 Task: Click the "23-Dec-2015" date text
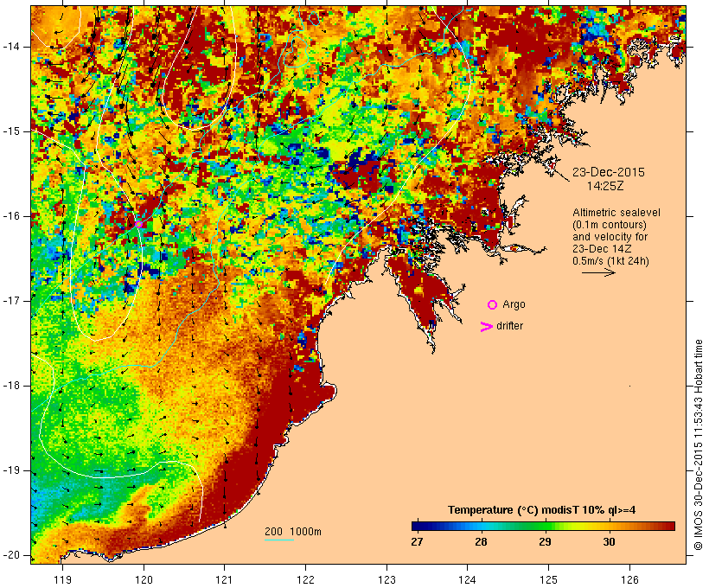coord(609,172)
